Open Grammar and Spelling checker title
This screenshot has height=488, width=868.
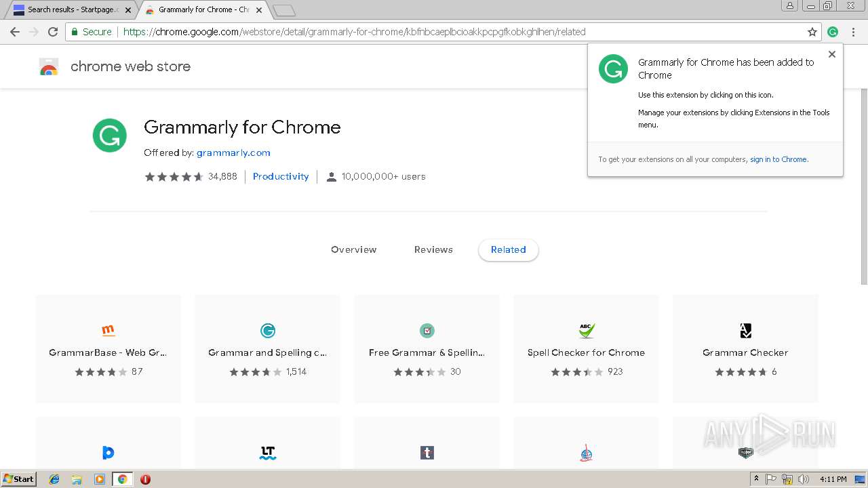[267, 352]
